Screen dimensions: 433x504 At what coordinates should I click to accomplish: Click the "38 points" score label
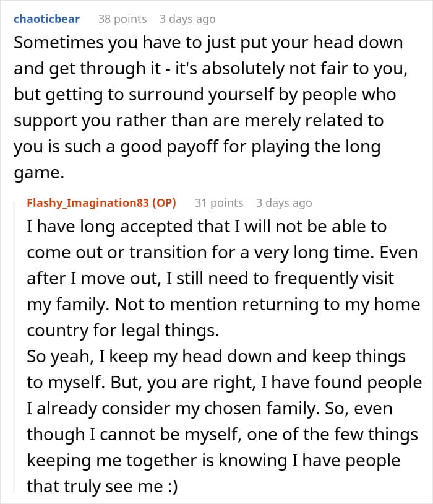click(x=121, y=19)
